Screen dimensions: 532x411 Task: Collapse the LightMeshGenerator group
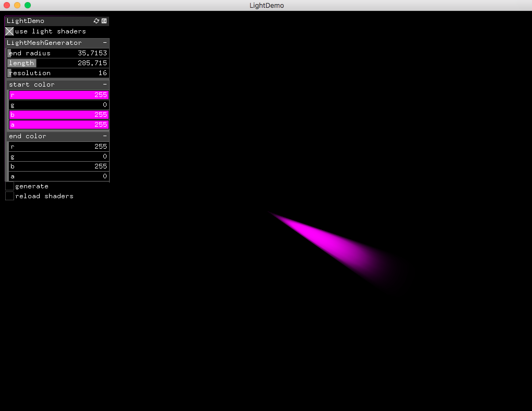point(104,42)
